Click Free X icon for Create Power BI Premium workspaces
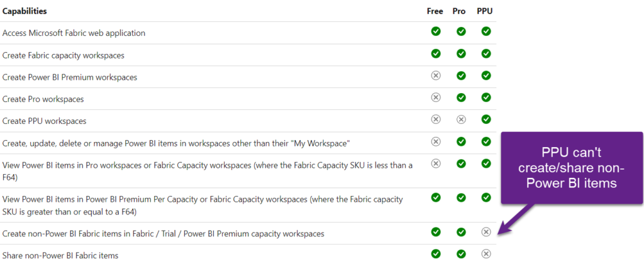644x264 pixels. point(436,75)
